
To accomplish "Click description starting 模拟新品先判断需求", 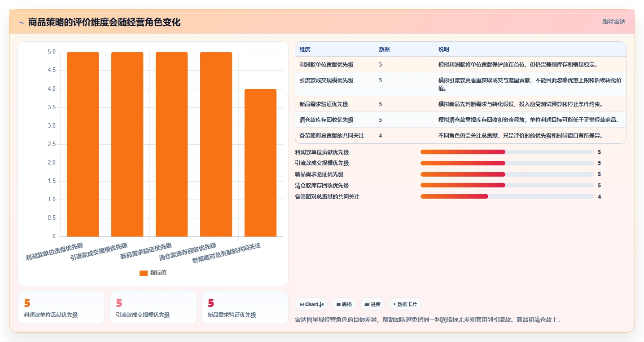I will (x=520, y=104).
